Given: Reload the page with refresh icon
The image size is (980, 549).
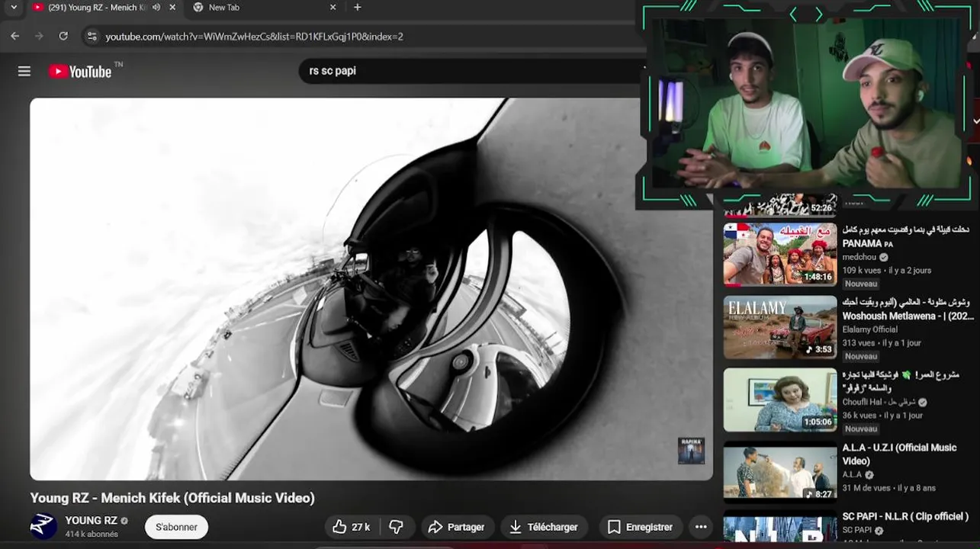Looking at the screenshot, I should click(63, 36).
